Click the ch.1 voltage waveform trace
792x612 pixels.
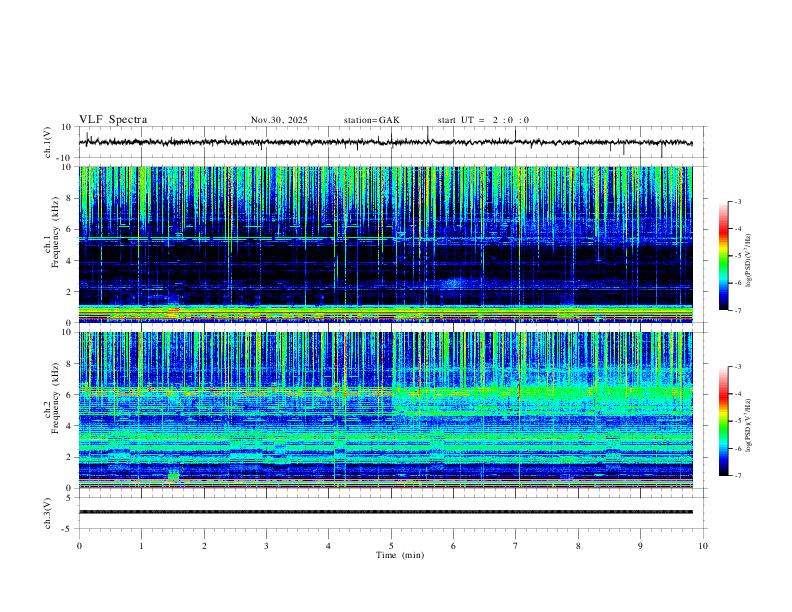click(x=385, y=142)
